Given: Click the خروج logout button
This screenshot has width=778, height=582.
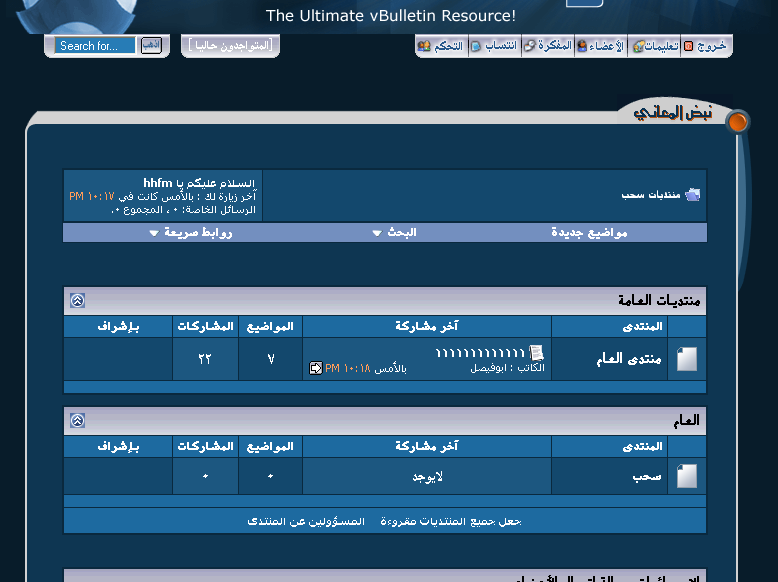Looking at the screenshot, I should [707, 46].
